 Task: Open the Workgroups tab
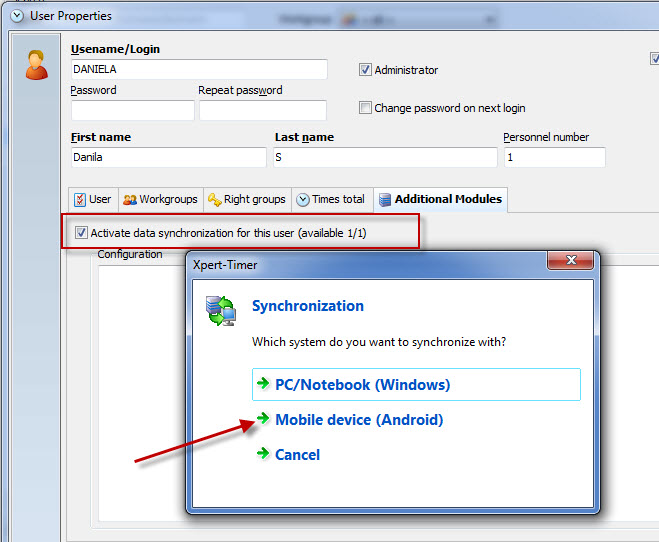(x=160, y=199)
